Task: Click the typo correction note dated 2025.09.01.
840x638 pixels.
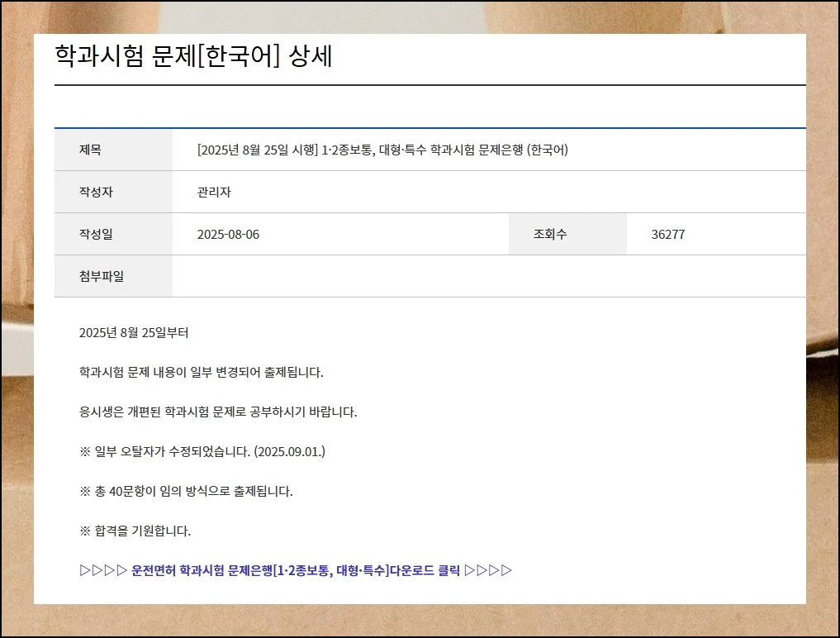Action: [x=202, y=451]
